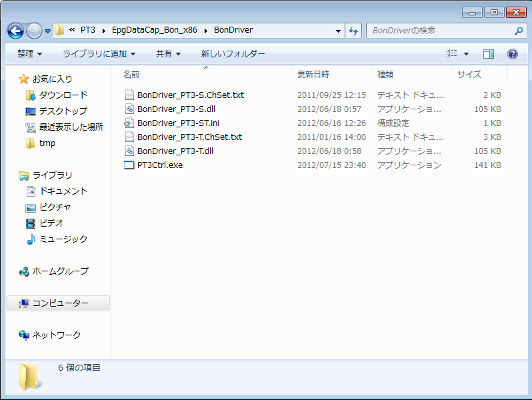Click file name BonDriver_PT3-T.ChSet.txt

tap(189, 137)
